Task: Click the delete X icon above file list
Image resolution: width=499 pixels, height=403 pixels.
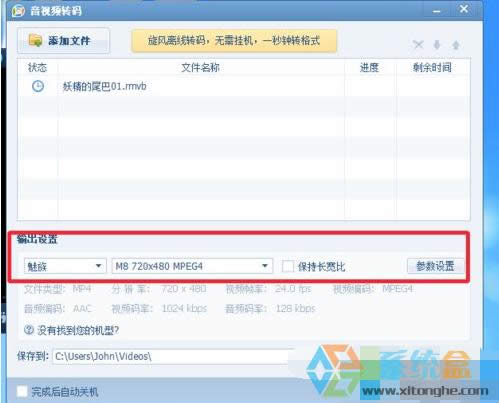Action: tap(418, 45)
